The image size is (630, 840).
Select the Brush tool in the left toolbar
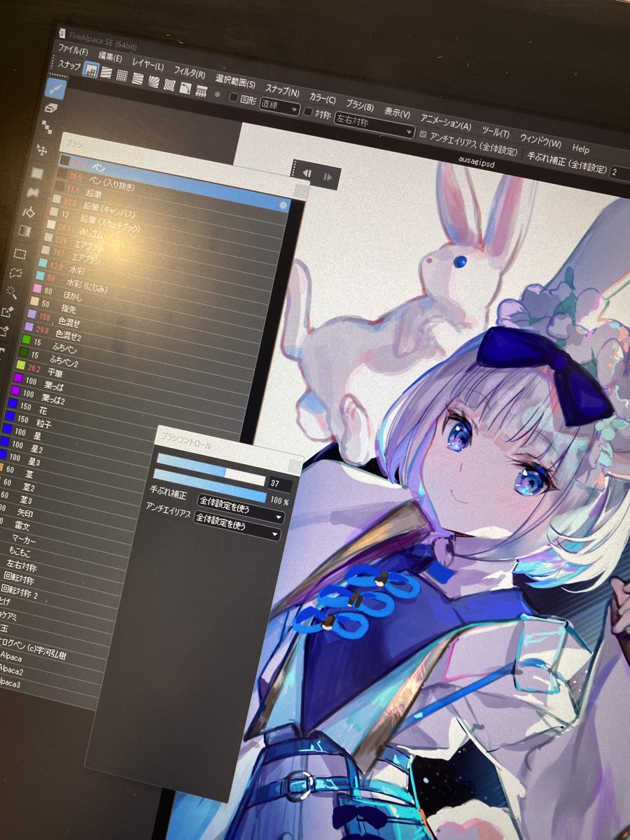(x=56, y=89)
